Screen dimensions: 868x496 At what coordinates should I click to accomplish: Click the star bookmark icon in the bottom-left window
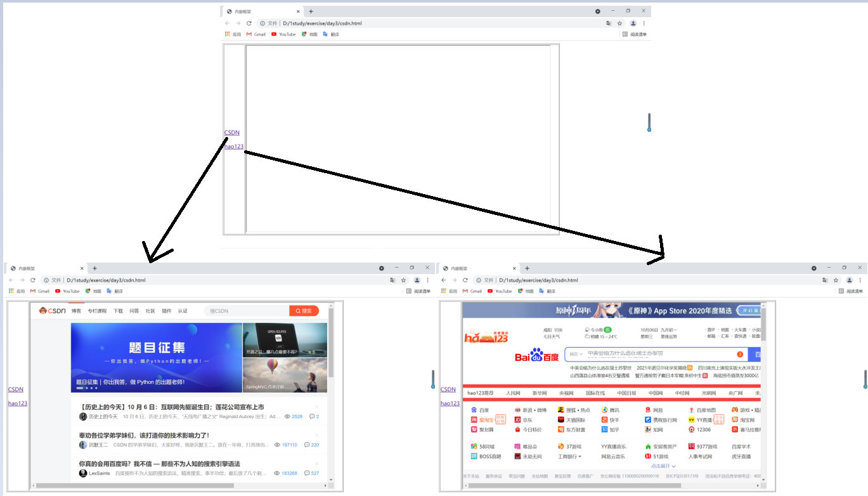click(403, 280)
